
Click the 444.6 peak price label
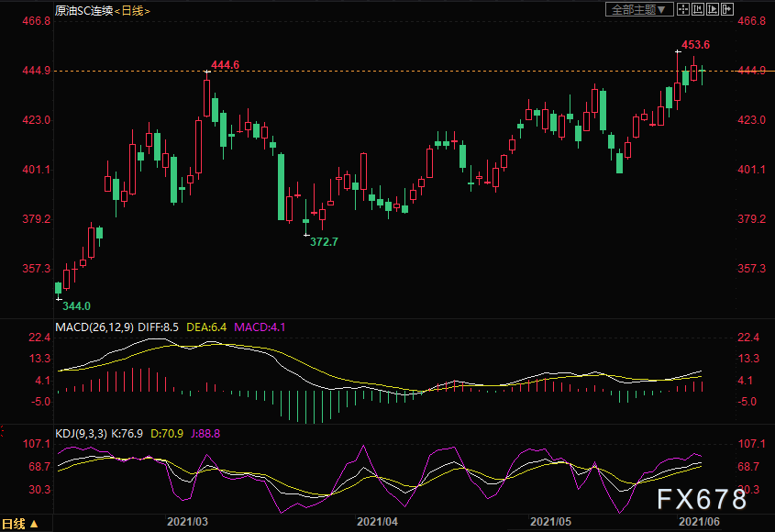tap(225, 65)
